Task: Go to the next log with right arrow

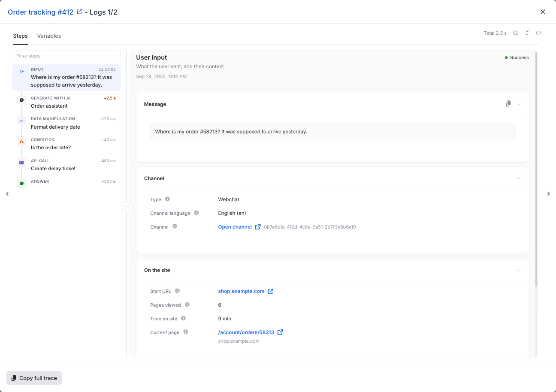Action: (548, 194)
